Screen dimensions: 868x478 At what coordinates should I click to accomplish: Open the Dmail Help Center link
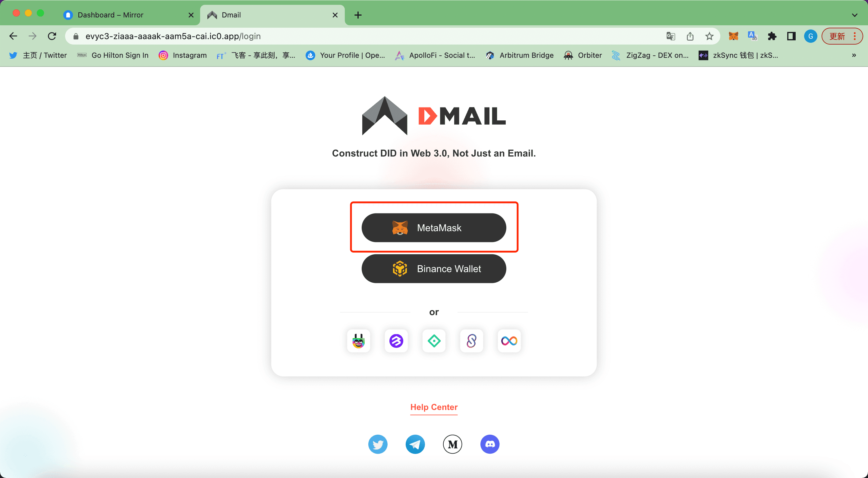[434, 407]
